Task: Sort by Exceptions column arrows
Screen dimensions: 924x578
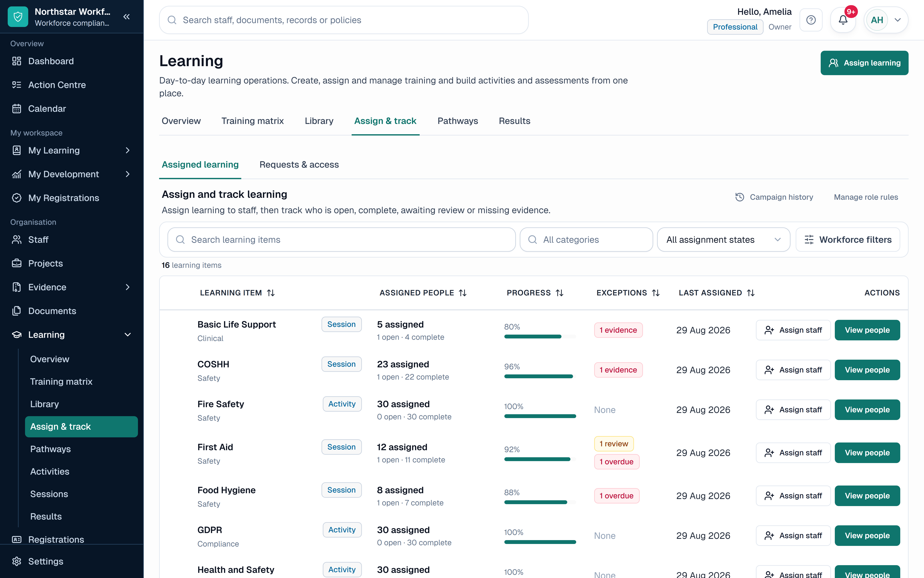Action: pyautogui.click(x=656, y=293)
